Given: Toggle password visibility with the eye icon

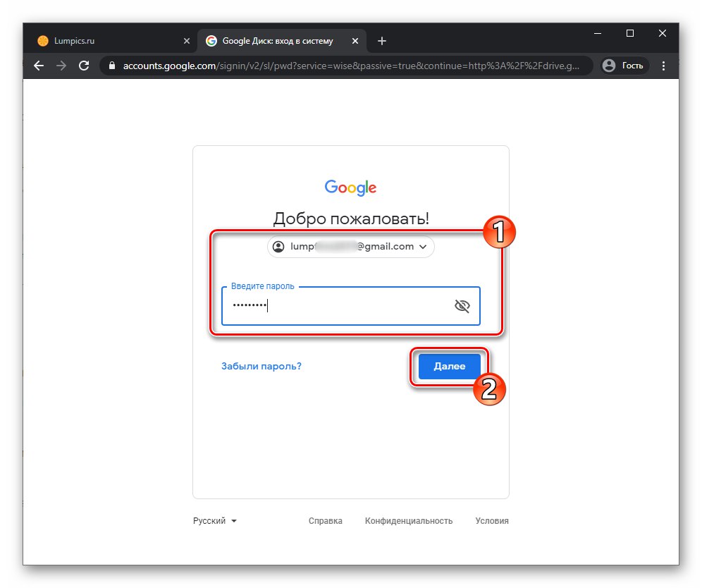Looking at the screenshot, I should (462, 305).
